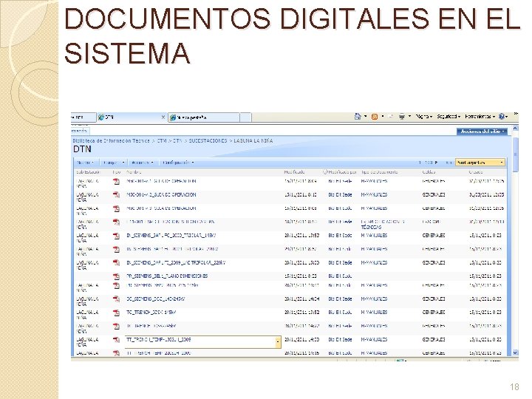Open the TC_TRENCH_IOSK 145kV document

pos(151,312)
